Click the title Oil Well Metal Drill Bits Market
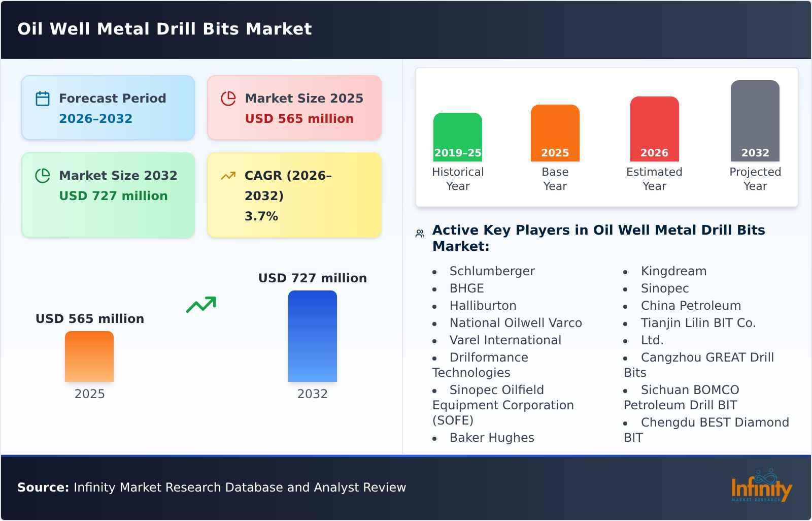This screenshot has width=812, height=521. pyautogui.click(x=164, y=29)
